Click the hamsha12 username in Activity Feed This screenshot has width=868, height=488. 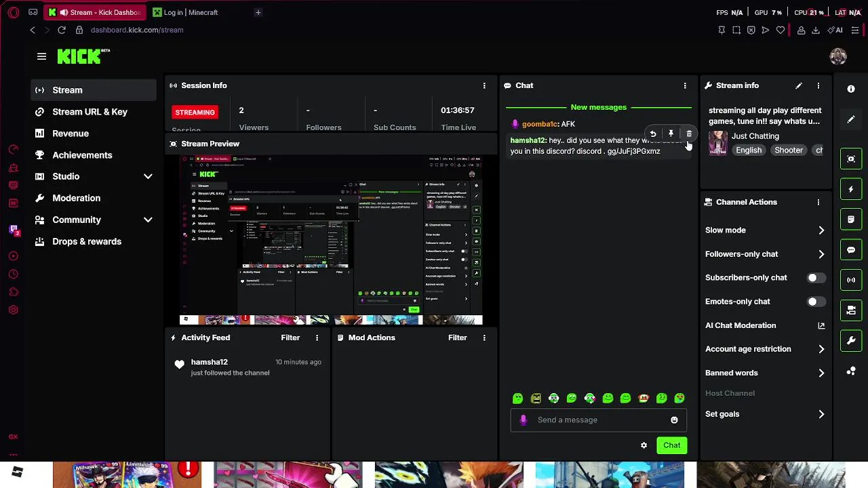click(x=210, y=362)
